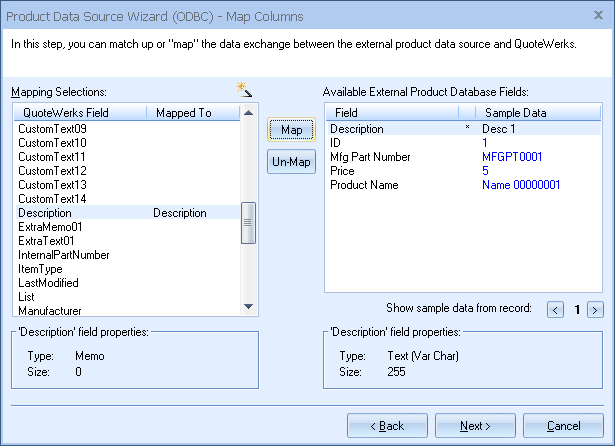
Task: Select the CustomText09 field row
Action: point(53,129)
